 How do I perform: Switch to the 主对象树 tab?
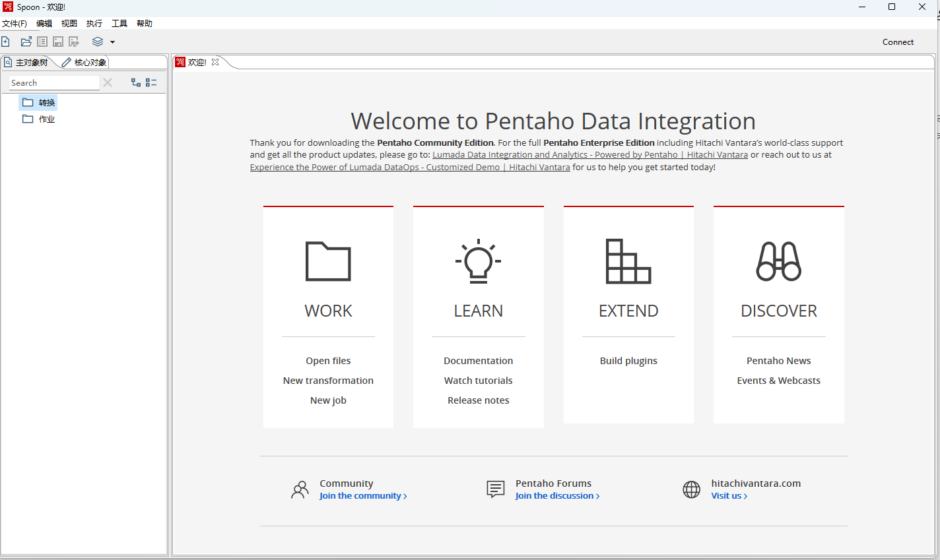(x=26, y=62)
